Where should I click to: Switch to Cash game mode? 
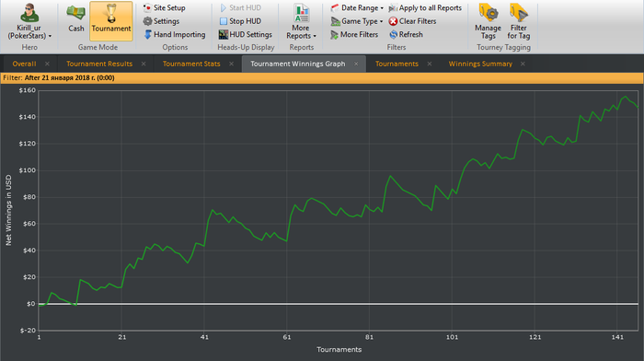coord(76,19)
